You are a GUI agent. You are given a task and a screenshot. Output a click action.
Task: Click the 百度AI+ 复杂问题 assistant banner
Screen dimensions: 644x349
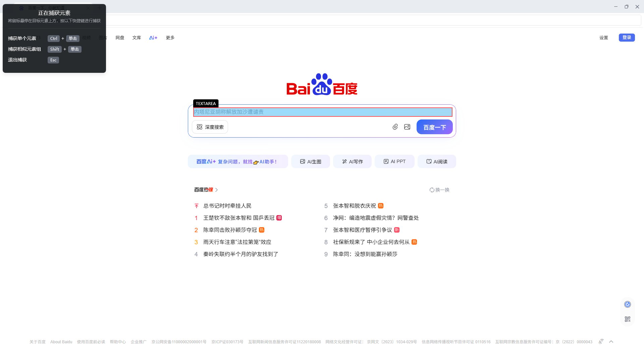click(x=238, y=161)
